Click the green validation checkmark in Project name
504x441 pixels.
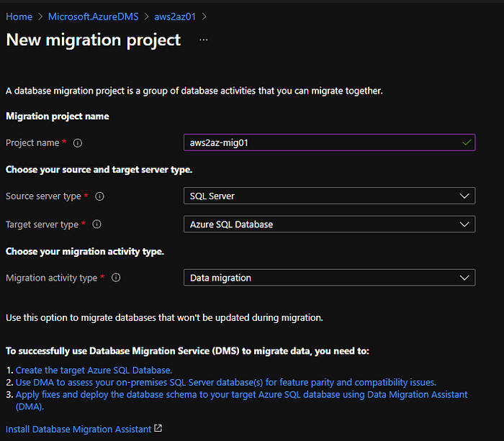click(x=467, y=142)
